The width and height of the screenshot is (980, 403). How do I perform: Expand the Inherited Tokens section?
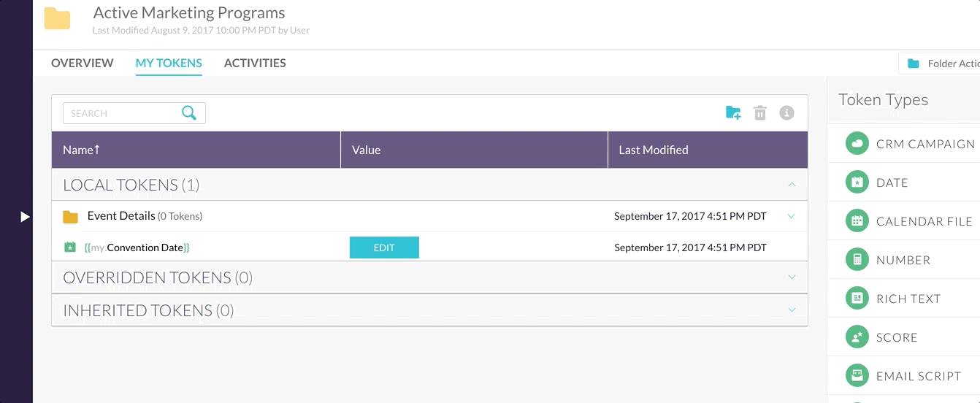(x=792, y=310)
